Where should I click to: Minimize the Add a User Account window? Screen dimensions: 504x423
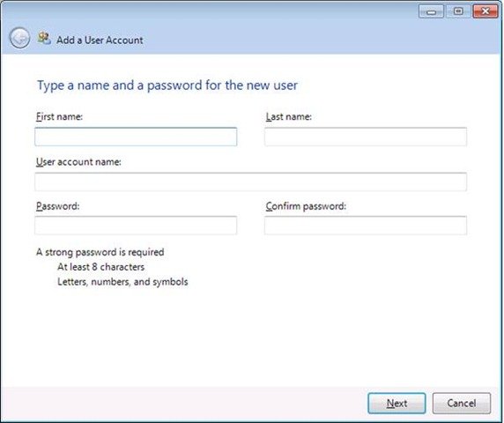(431, 11)
